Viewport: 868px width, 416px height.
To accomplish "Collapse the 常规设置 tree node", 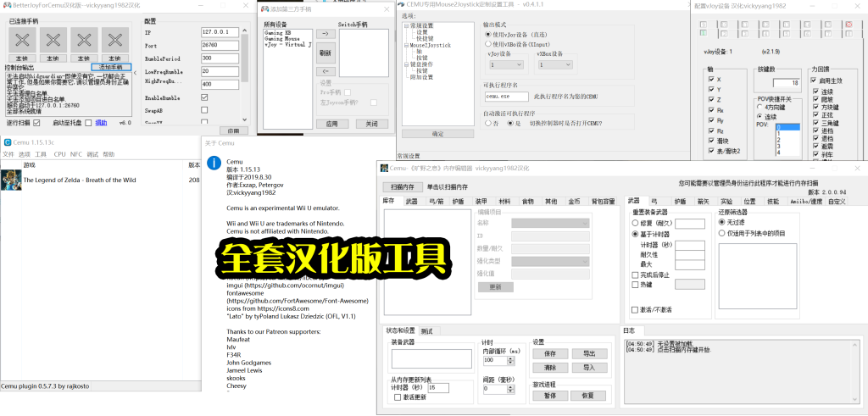I will (x=406, y=26).
